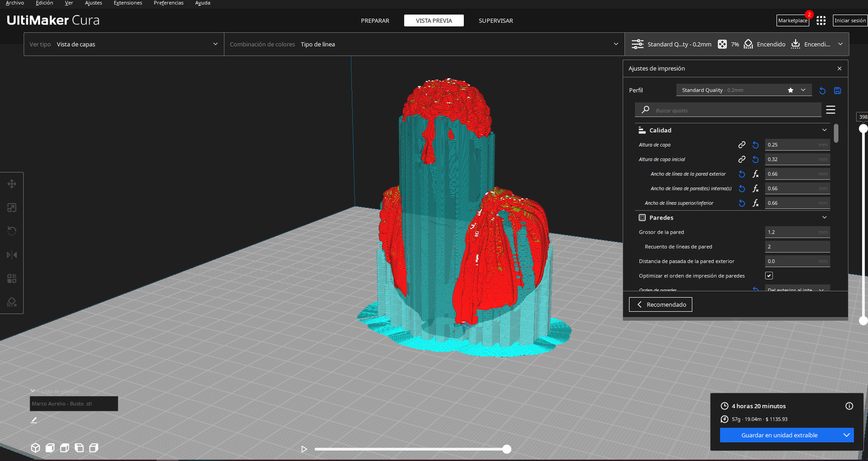
Task: Select the support blocker tool
Action: (12, 302)
